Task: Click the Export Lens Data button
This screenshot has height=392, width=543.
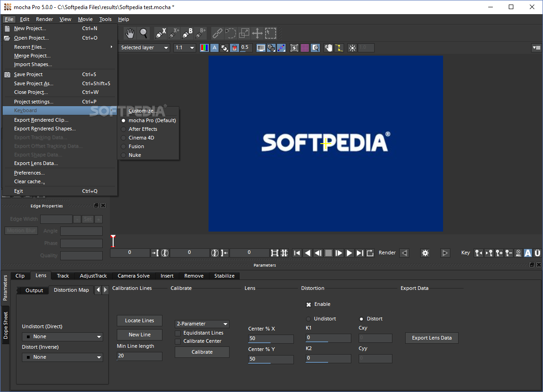Action: coord(432,338)
